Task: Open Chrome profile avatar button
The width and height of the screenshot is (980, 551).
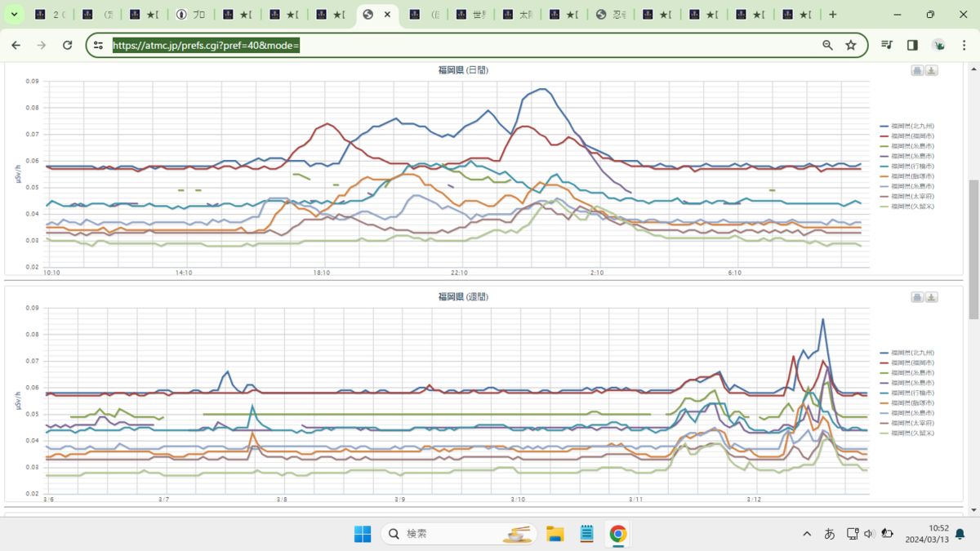Action: pos(939,46)
